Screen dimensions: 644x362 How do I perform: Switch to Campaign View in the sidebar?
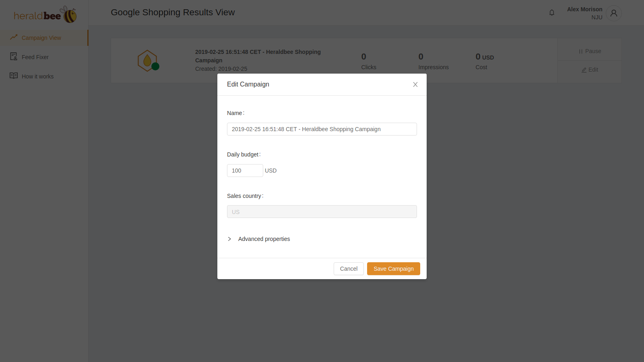coord(41,37)
